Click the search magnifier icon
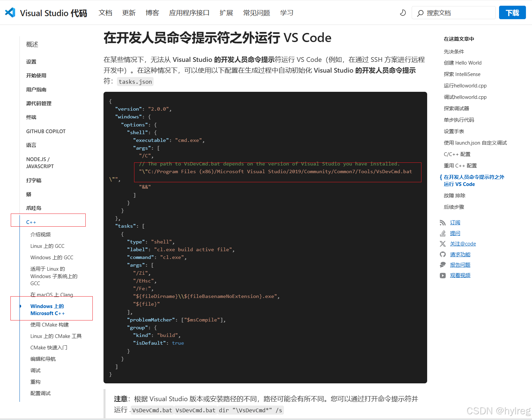The width and height of the screenshot is (532, 420). point(420,13)
